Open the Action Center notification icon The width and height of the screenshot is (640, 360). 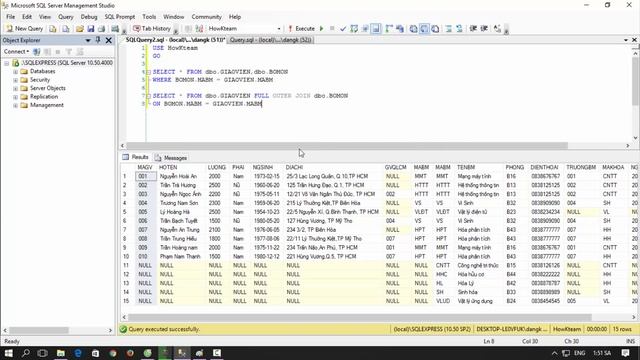click(x=626, y=353)
